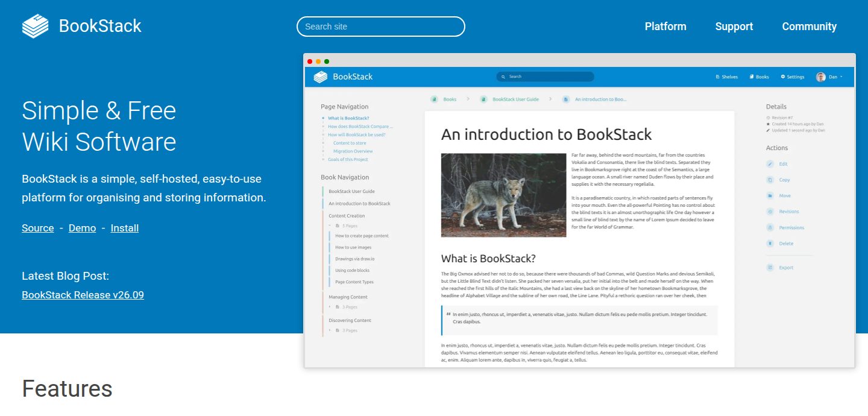Click the search box in the app preview header
This screenshot has width=868, height=416.
(545, 77)
